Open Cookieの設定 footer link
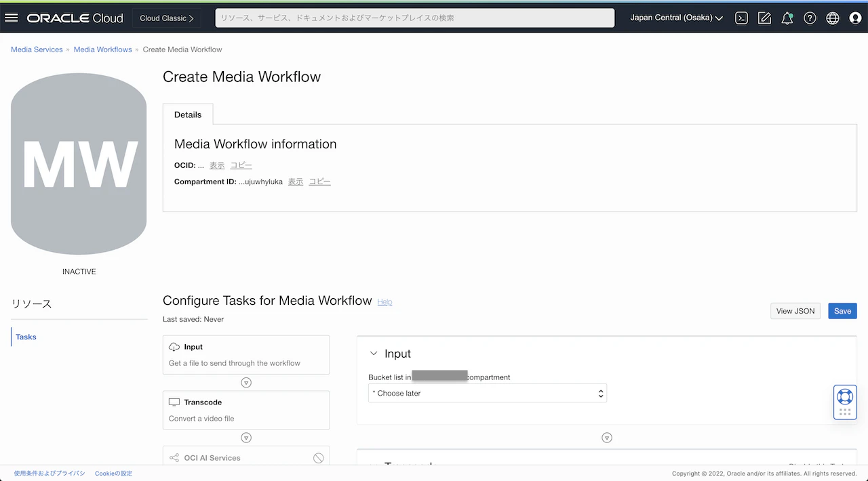868x481 pixels. (113, 473)
